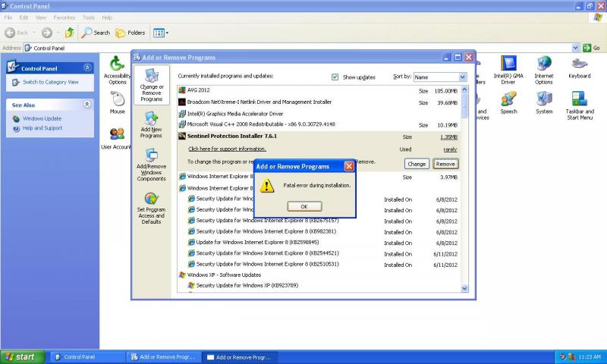Open the User Accounts icon
Image resolution: width=607 pixels, height=364 pixels.
click(x=116, y=139)
